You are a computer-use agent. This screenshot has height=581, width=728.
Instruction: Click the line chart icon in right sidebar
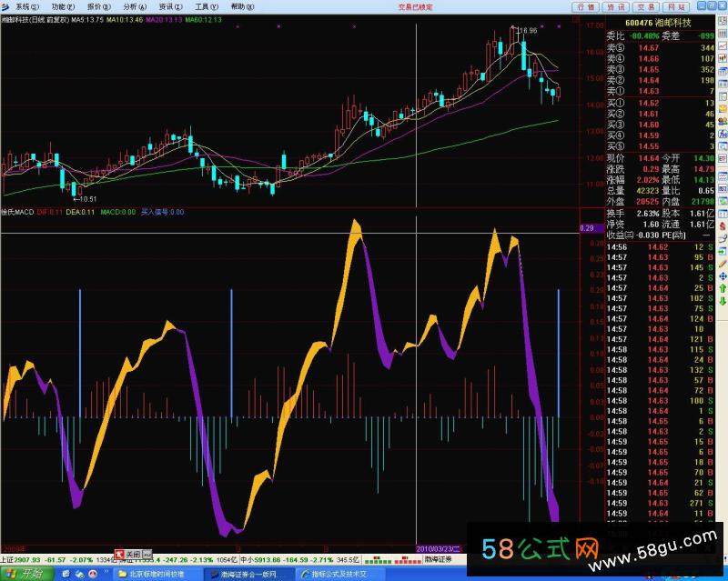723,45
